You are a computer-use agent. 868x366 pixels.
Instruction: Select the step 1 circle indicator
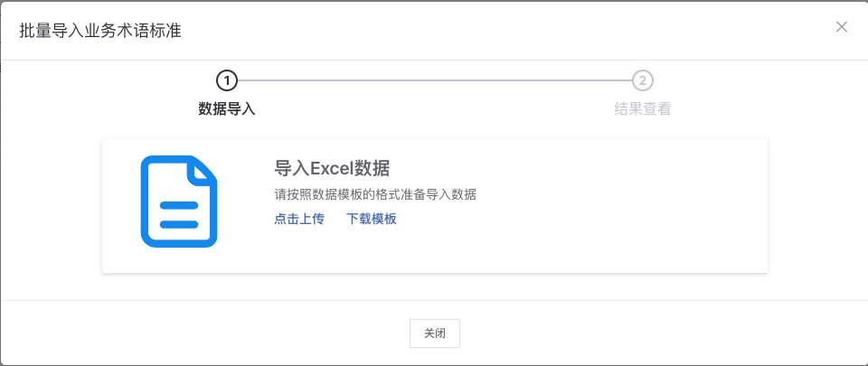[x=226, y=80]
